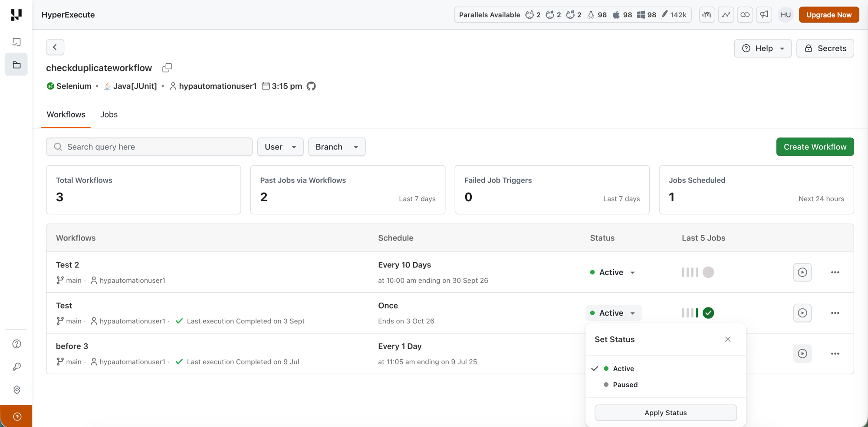The width and height of the screenshot is (868, 427).
Task: Expand the Test Active status dropdown
Action: [613, 313]
